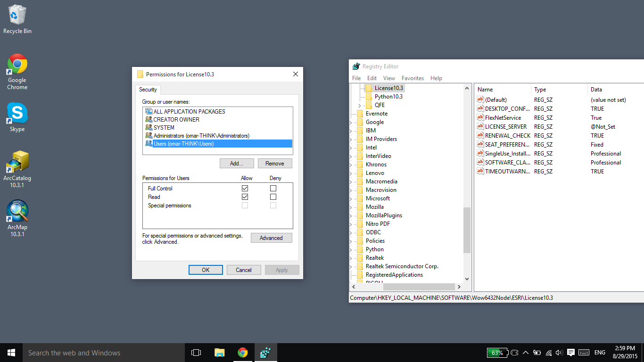This screenshot has height=362, width=644.
Task: Confirm permissions with OK
Action: click(x=206, y=270)
